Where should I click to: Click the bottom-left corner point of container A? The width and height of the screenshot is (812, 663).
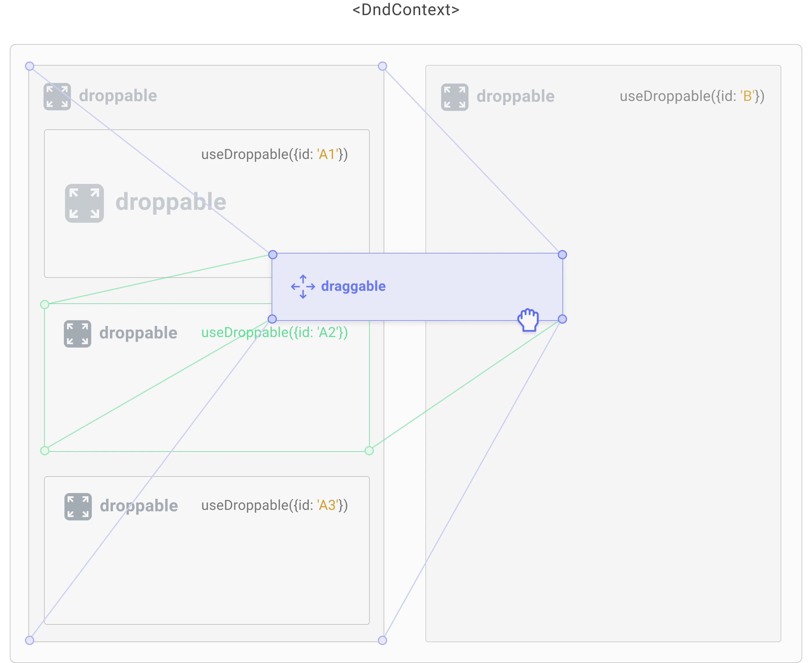pos(29,640)
